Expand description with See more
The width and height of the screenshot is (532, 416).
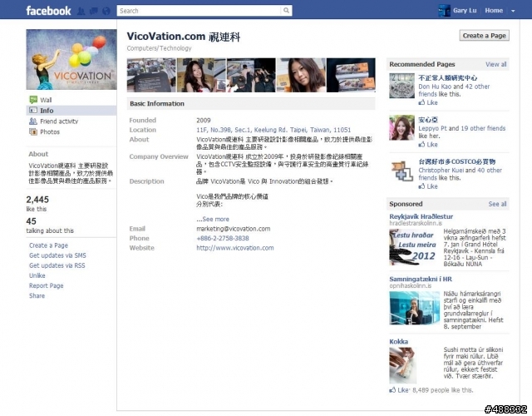tap(215, 219)
